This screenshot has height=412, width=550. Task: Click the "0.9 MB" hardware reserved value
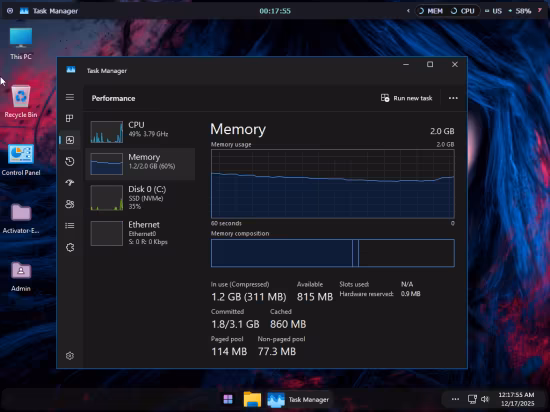point(410,294)
